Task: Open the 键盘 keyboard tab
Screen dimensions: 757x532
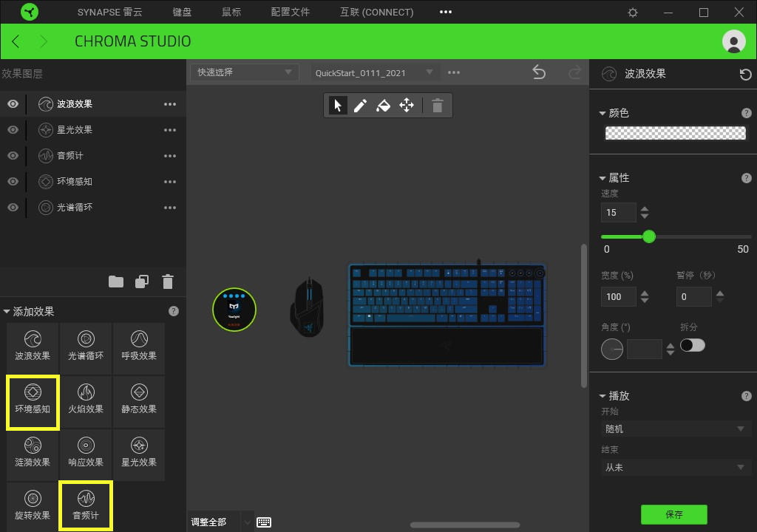Action: coord(182,12)
